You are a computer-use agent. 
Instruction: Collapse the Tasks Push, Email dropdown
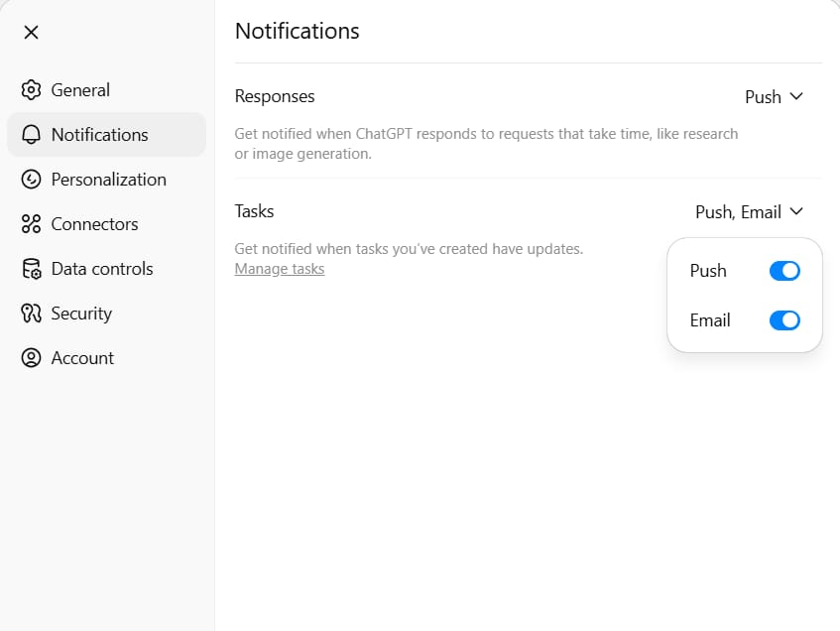pyautogui.click(x=750, y=211)
